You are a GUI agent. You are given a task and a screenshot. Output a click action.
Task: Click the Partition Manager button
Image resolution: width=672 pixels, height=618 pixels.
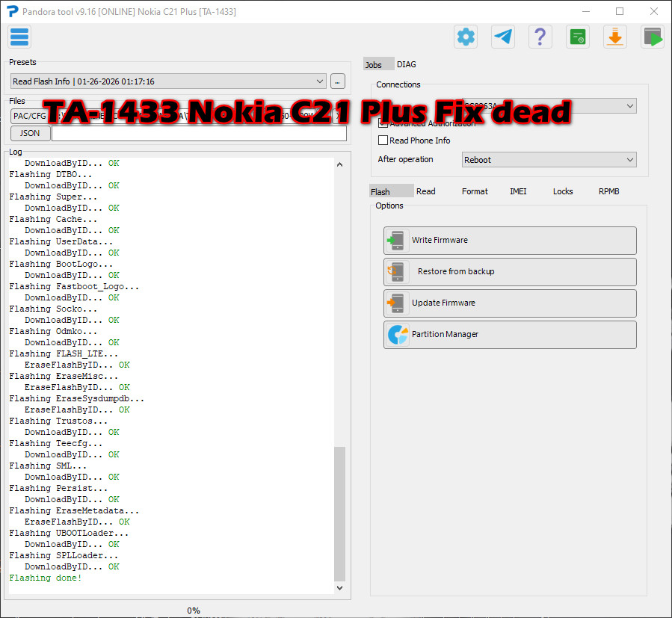[510, 335]
